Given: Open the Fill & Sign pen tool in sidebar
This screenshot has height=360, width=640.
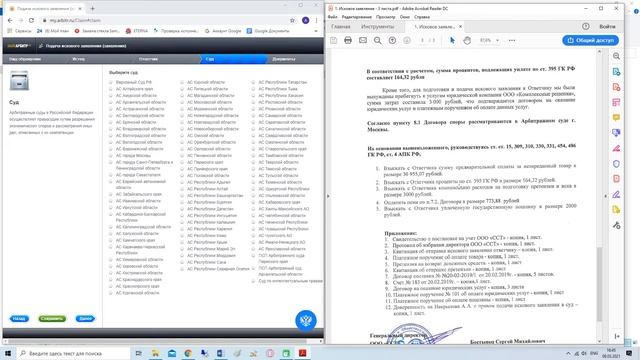Looking at the screenshot, I should (616, 194).
